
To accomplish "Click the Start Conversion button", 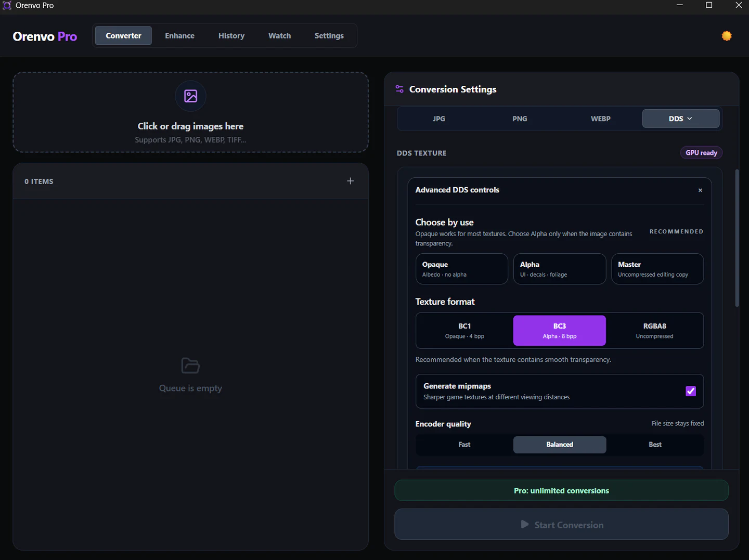I will [x=562, y=525].
